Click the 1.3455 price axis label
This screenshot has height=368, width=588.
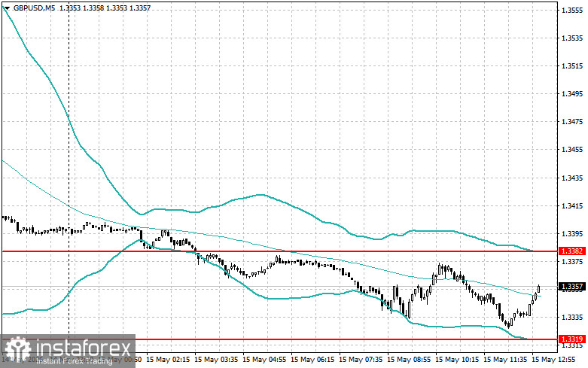pyautogui.click(x=572, y=150)
